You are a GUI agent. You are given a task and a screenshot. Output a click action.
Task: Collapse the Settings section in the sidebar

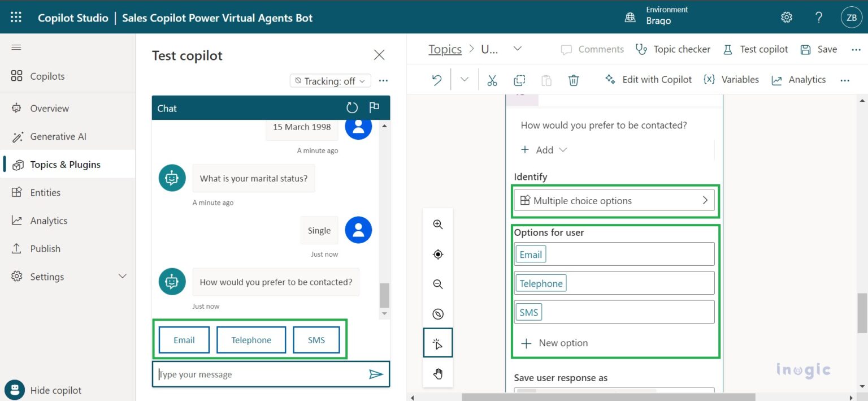click(x=122, y=277)
